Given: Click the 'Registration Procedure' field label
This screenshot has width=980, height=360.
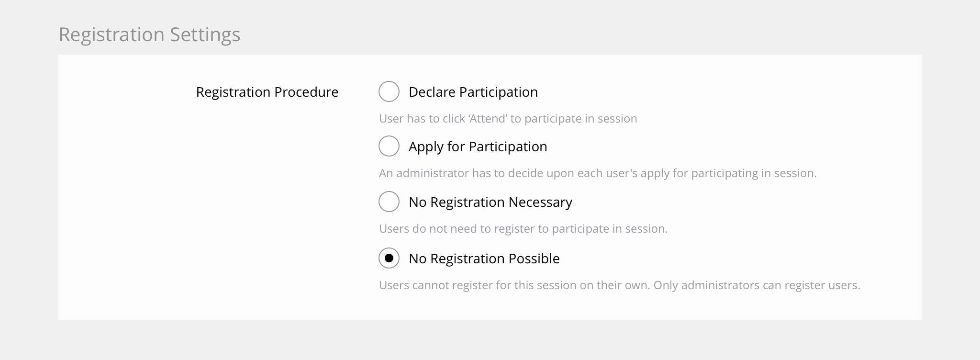Looking at the screenshot, I should (x=267, y=92).
